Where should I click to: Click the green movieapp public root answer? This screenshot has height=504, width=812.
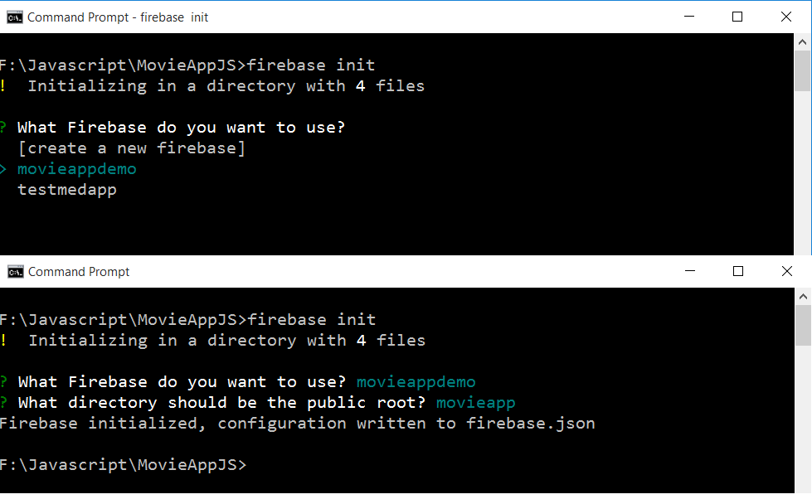(x=476, y=403)
